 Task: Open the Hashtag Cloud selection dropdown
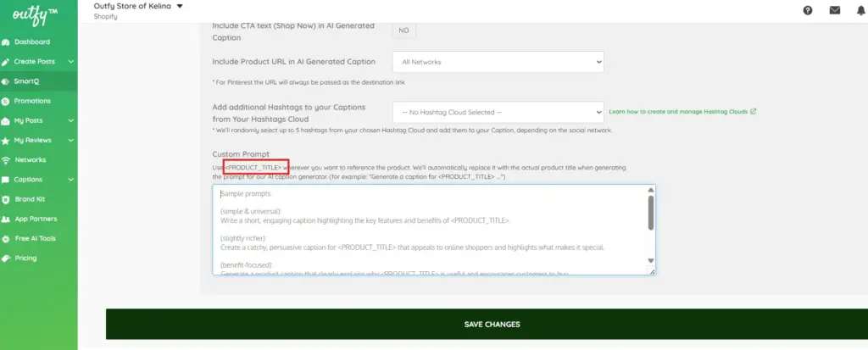498,112
